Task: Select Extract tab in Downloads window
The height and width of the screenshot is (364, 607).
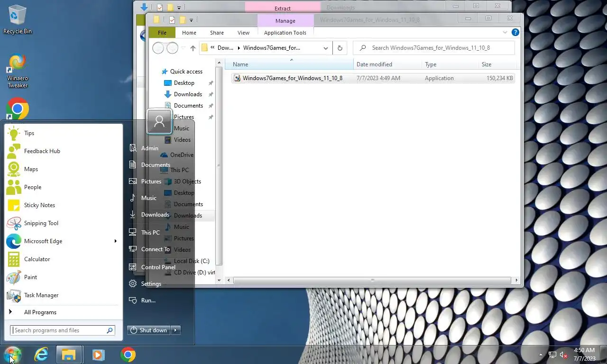Action: [283, 8]
